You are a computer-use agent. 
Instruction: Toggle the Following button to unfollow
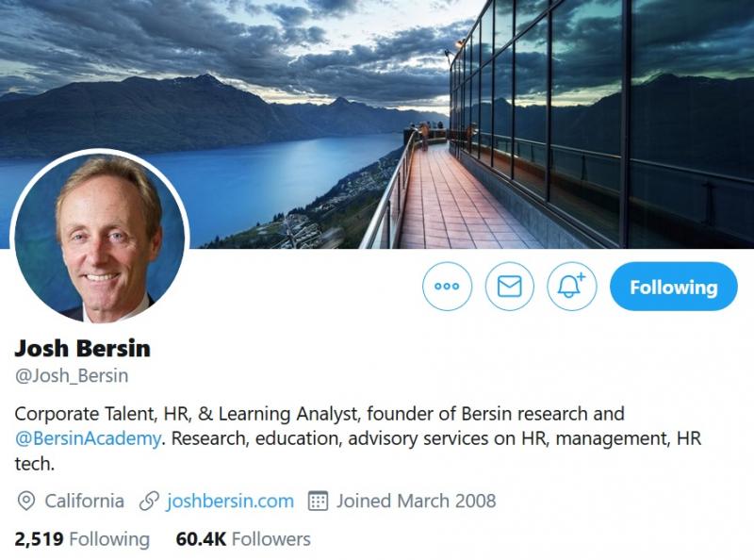click(673, 287)
